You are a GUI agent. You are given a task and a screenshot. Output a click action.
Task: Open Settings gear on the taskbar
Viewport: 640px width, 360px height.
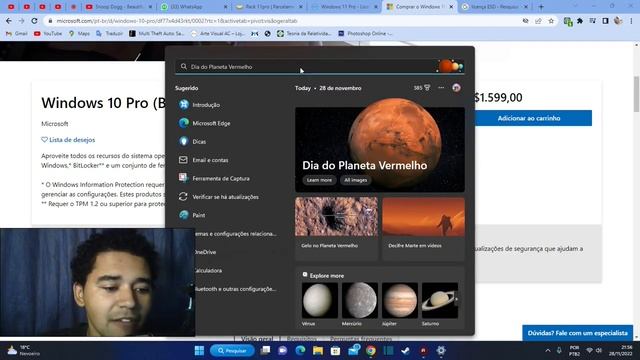tap(441, 350)
